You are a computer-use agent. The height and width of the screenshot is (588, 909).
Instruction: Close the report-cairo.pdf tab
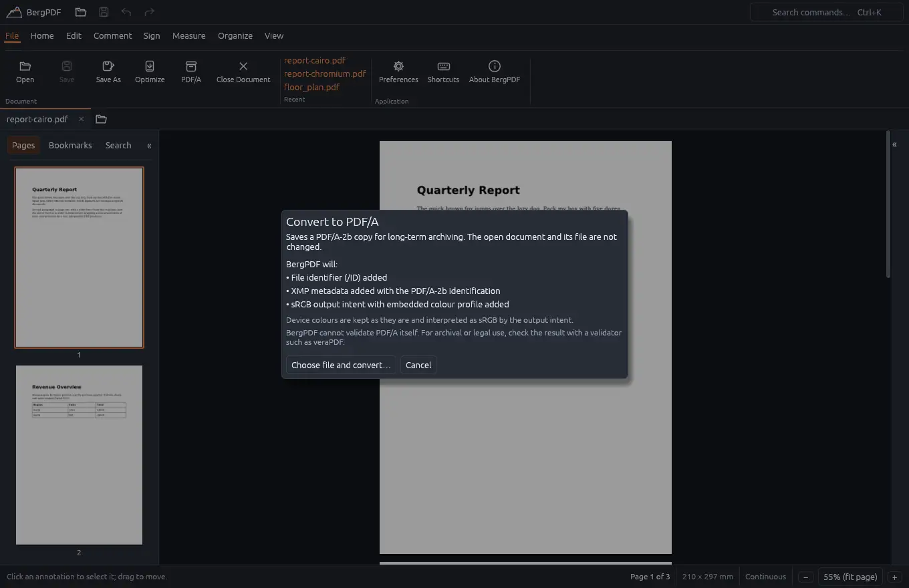[81, 119]
